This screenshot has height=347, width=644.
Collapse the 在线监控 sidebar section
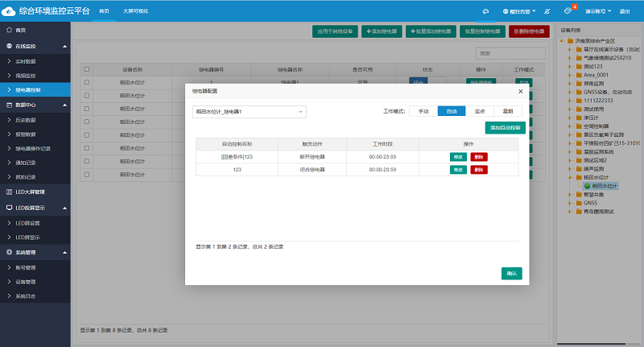tap(64, 47)
